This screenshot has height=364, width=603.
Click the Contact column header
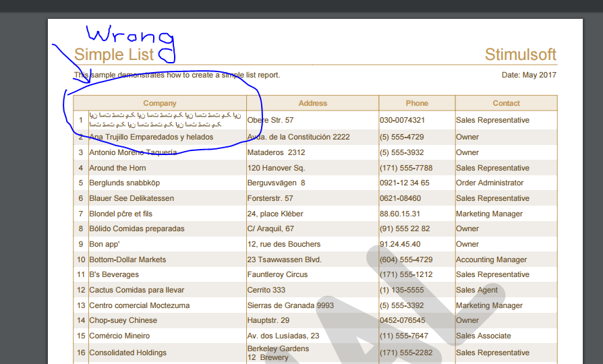pyautogui.click(x=506, y=103)
